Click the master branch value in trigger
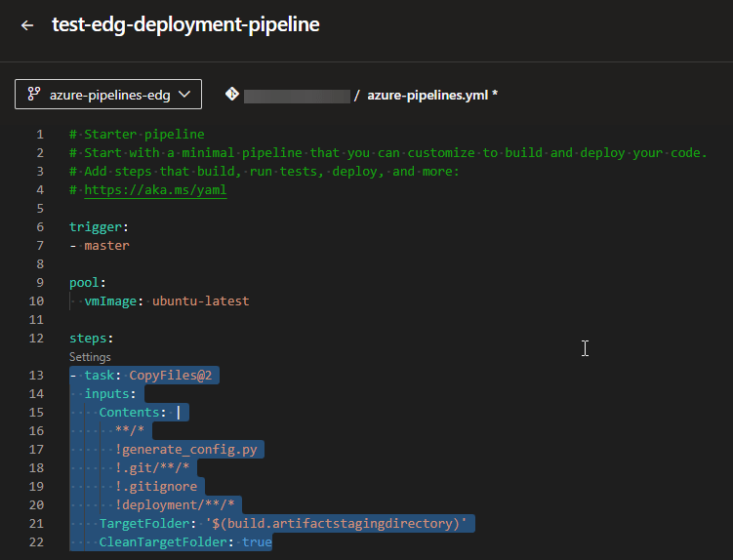The image size is (733, 560). [106, 246]
